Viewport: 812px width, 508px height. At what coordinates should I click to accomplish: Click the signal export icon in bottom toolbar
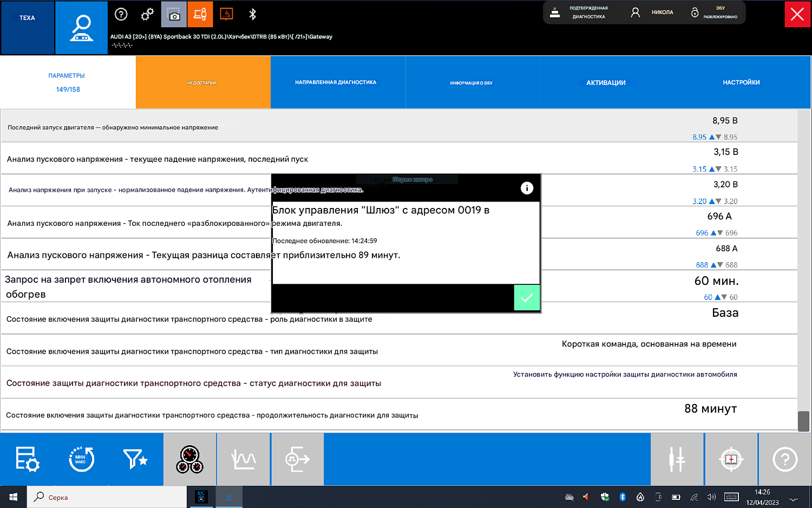[x=297, y=459]
